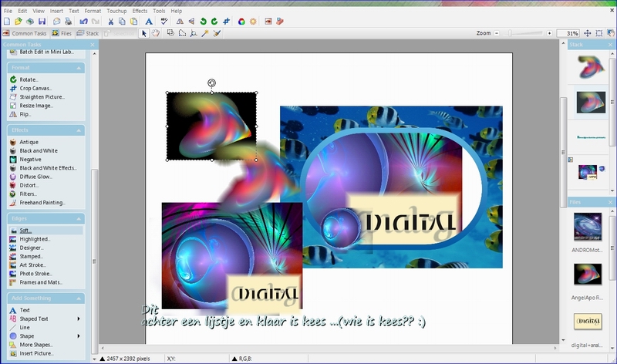Expand the Shaped Text submenu arrow
617x364 pixels.
[x=78, y=318]
